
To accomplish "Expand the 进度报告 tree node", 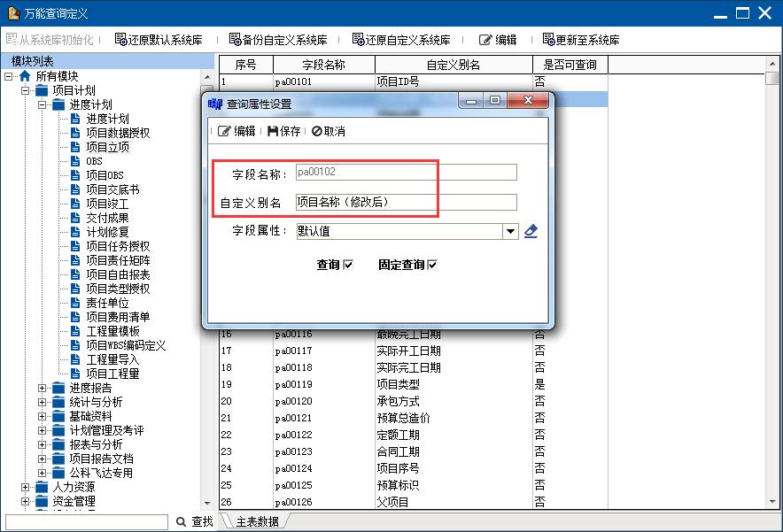I will click(43, 388).
